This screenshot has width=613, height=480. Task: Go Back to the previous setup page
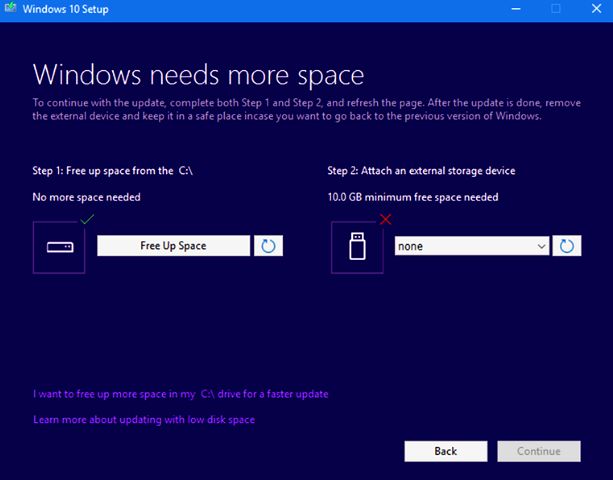tap(446, 451)
